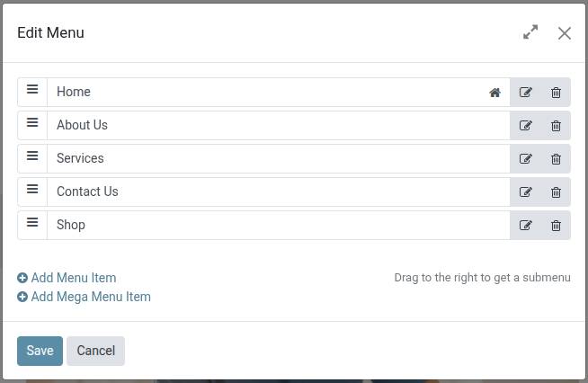588x383 pixels.
Task: Add a new menu item
Action: (x=67, y=278)
